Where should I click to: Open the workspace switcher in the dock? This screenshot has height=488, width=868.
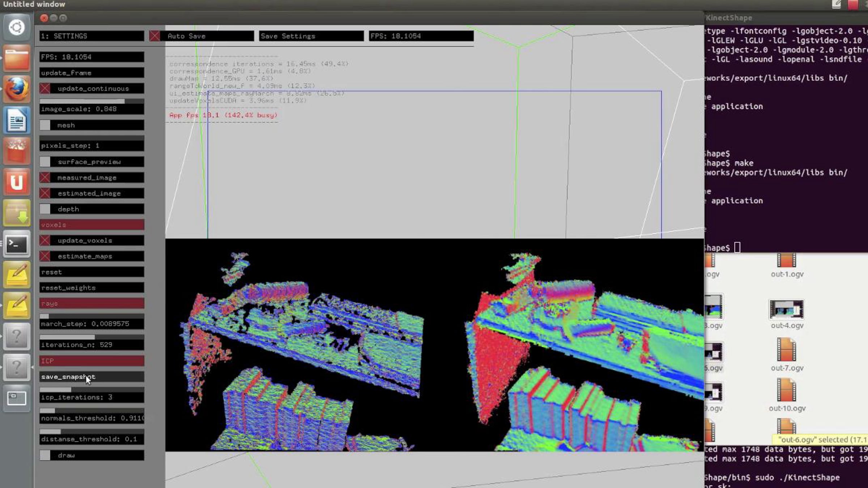17,398
